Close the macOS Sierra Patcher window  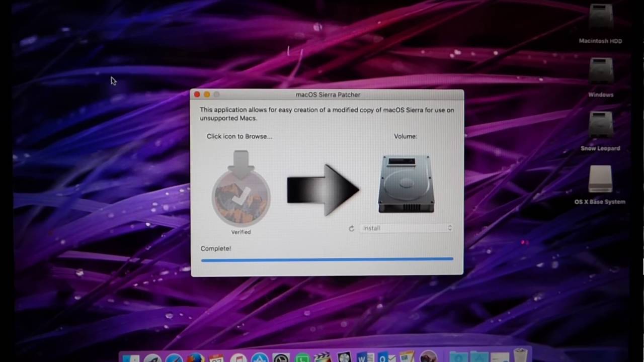(197, 95)
